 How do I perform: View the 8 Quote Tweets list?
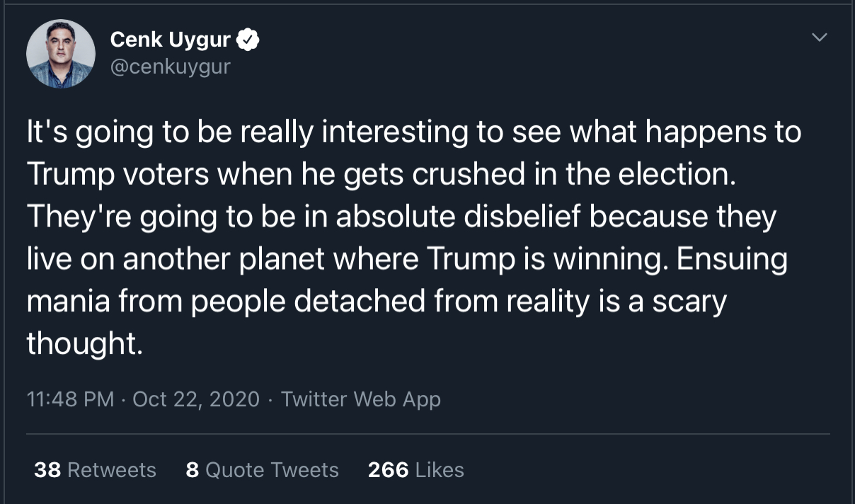pyautogui.click(x=262, y=470)
